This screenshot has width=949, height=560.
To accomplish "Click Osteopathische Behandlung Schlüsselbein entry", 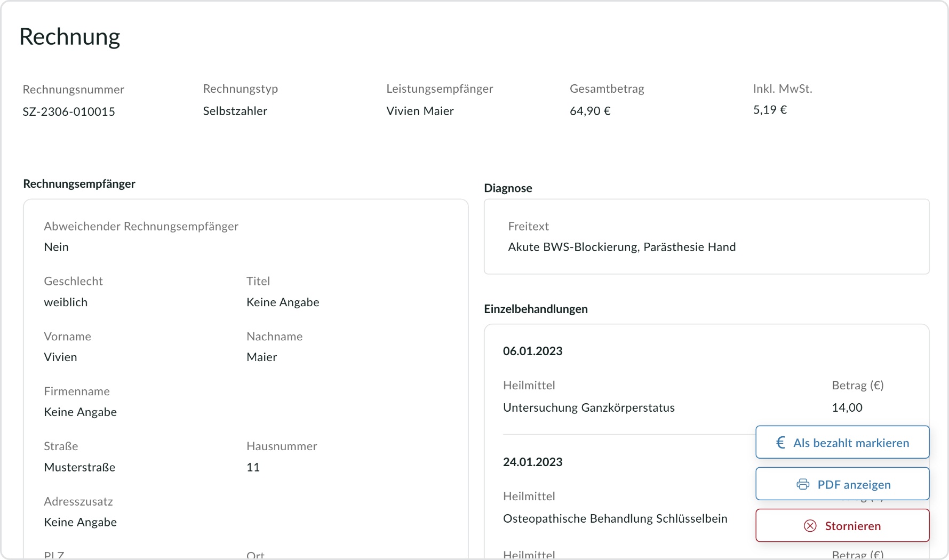I will (x=615, y=518).
